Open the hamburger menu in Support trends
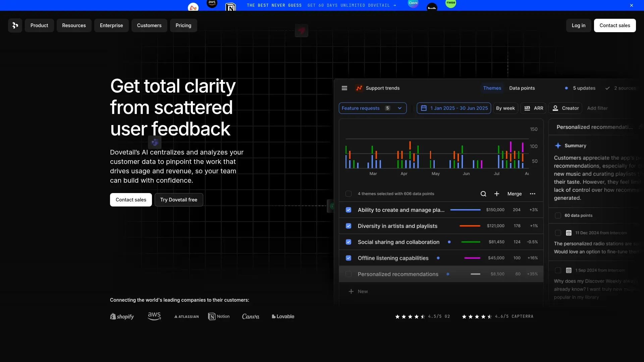 point(344,88)
